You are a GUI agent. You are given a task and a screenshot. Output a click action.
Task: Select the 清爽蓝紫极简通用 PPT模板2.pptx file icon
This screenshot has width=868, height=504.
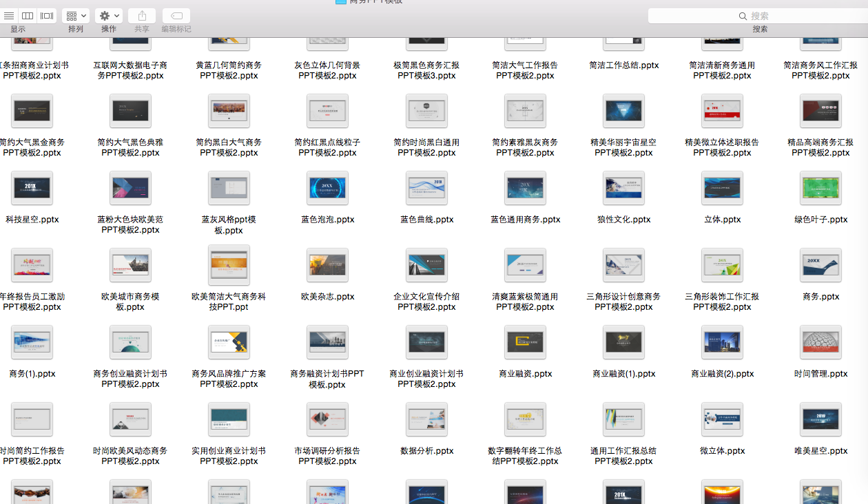point(525,265)
